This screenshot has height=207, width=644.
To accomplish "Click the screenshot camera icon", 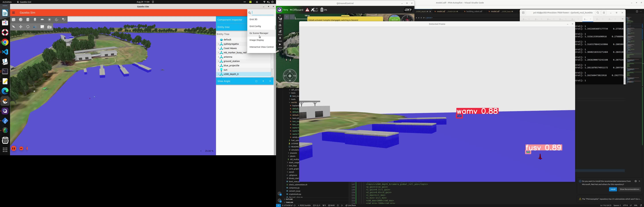I will pyautogui.click(x=49, y=27).
